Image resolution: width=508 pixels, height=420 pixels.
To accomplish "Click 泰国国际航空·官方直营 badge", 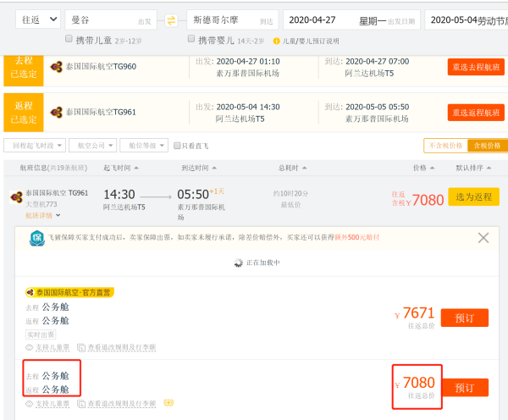I will (x=69, y=293).
